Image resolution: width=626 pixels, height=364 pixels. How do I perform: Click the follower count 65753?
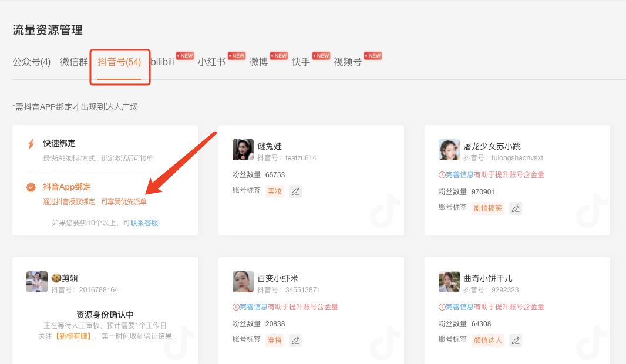275,175
